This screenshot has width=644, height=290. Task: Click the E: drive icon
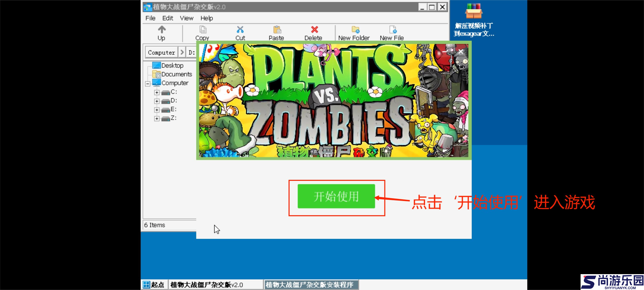(x=166, y=110)
